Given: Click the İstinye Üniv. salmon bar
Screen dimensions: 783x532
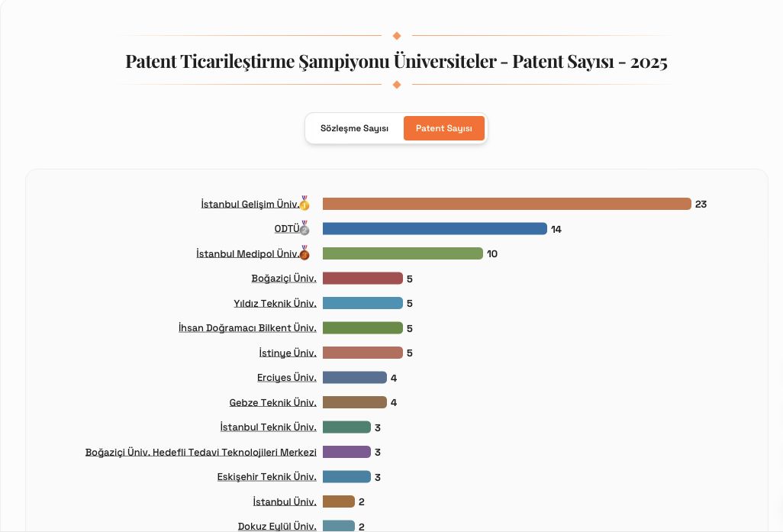Looking at the screenshot, I should [x=362, y=353].
